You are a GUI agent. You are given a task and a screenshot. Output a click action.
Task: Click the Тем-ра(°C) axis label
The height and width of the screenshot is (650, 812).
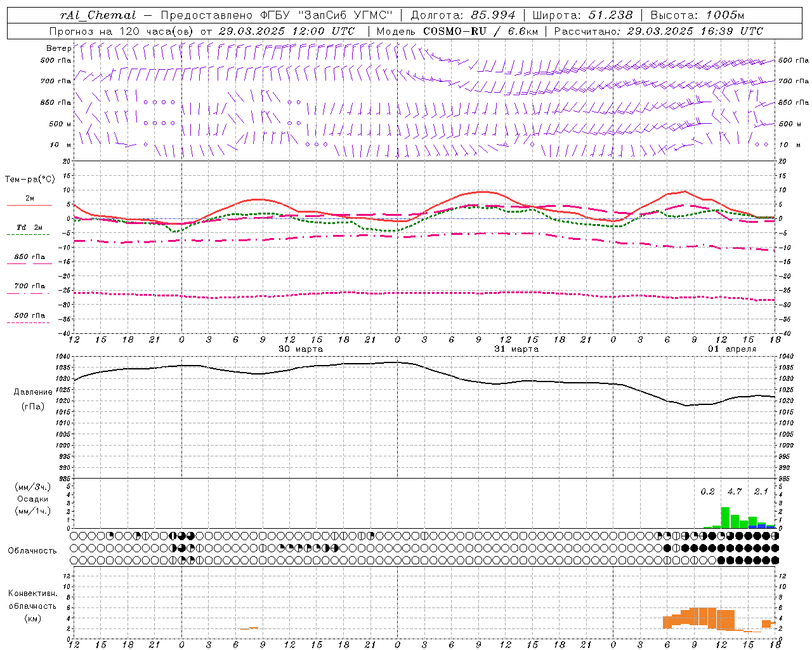coord(30,180)
